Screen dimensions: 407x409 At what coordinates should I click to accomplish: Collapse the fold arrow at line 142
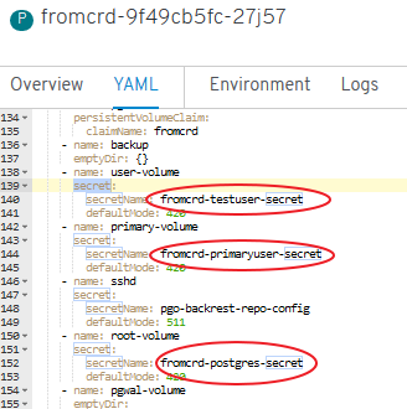(x=25, y=227)
